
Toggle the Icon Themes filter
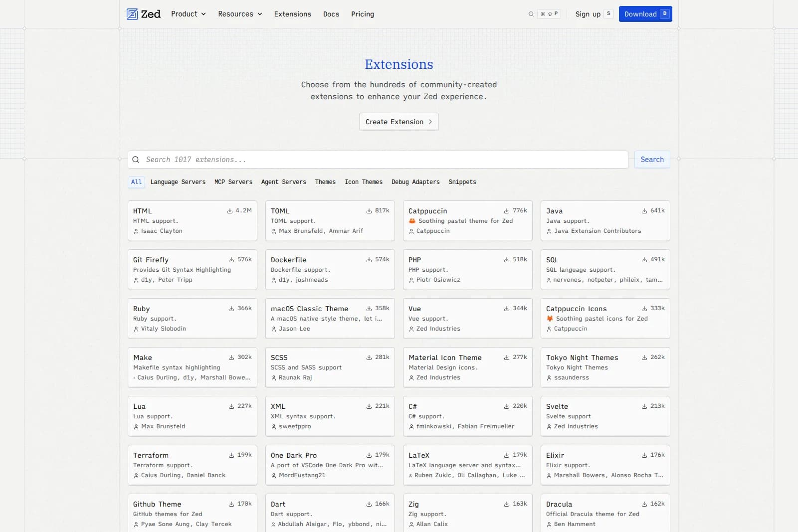click(x=364, y=182)
